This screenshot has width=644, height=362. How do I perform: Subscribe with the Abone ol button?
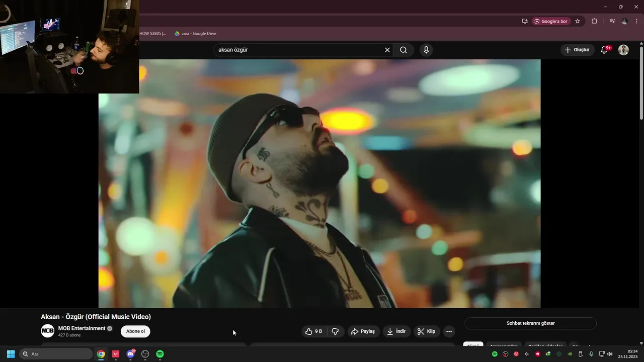(135, 331)
